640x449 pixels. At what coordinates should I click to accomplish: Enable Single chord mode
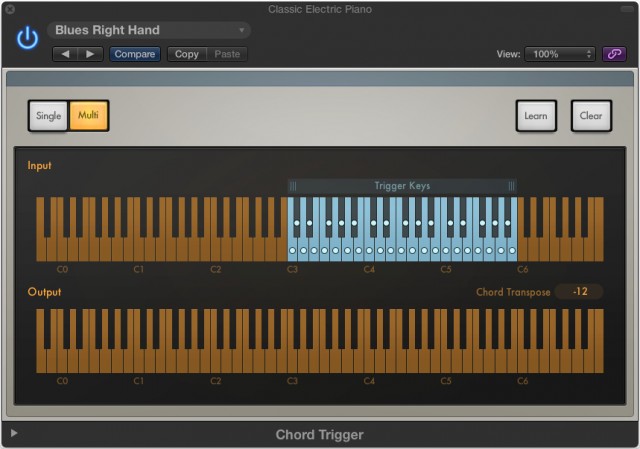coord(48,116)
